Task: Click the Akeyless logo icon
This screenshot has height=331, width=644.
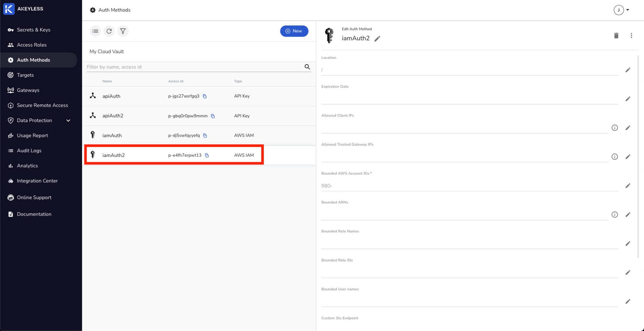Action: click(x=9, y=9)
